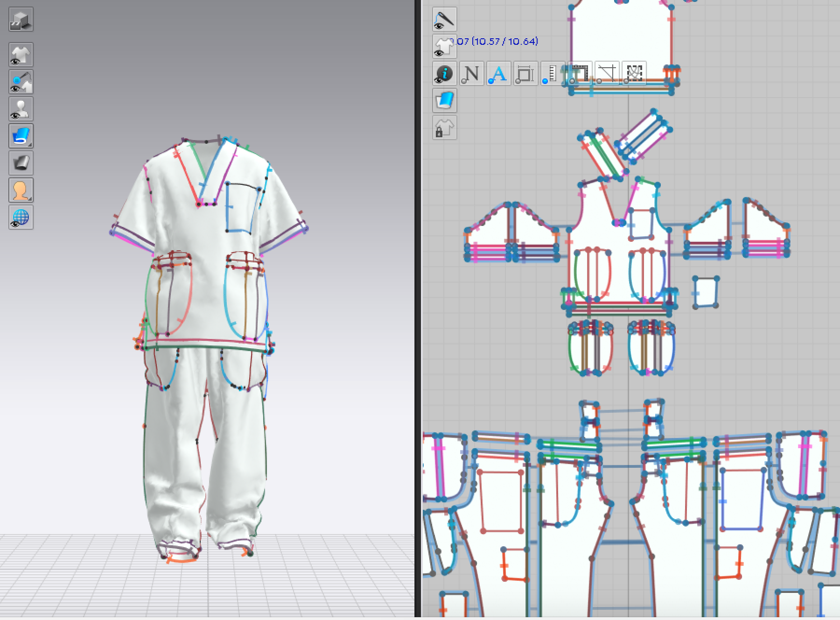Toggle avatar visibility in the 3D window
The width and height of the screenshot is (840, 620).
21,109
